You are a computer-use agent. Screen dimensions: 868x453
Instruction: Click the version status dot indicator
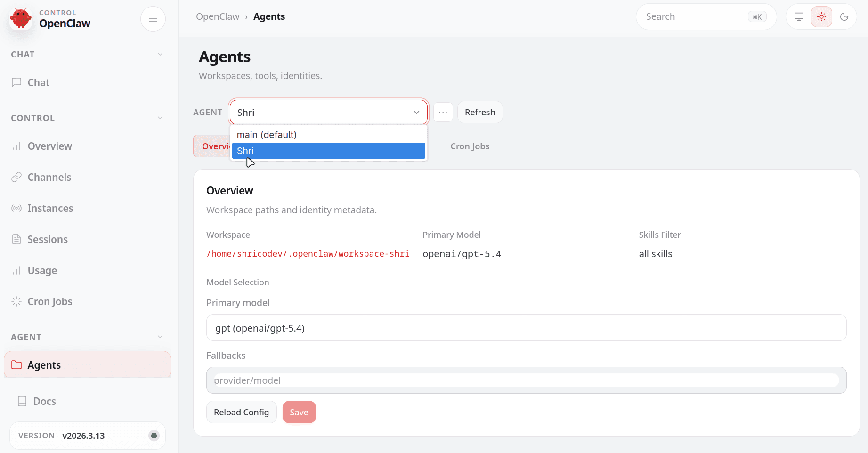[x=154, y=436]
